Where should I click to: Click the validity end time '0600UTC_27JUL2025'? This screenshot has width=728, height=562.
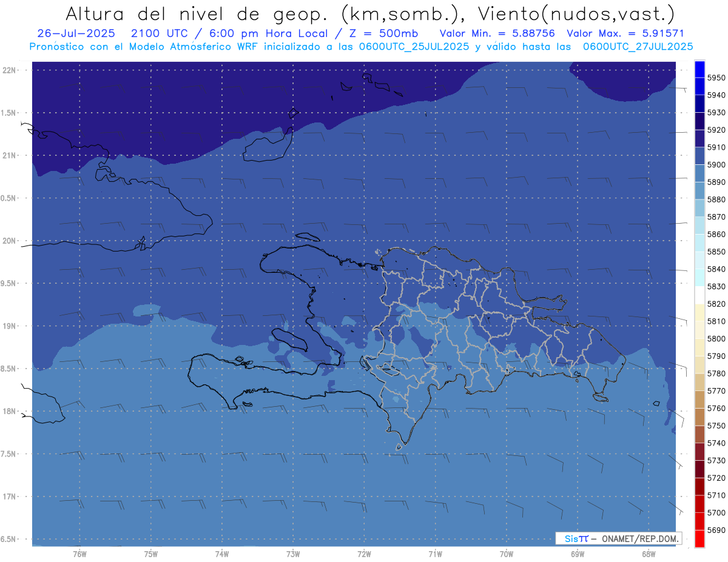tap(638, 46)
